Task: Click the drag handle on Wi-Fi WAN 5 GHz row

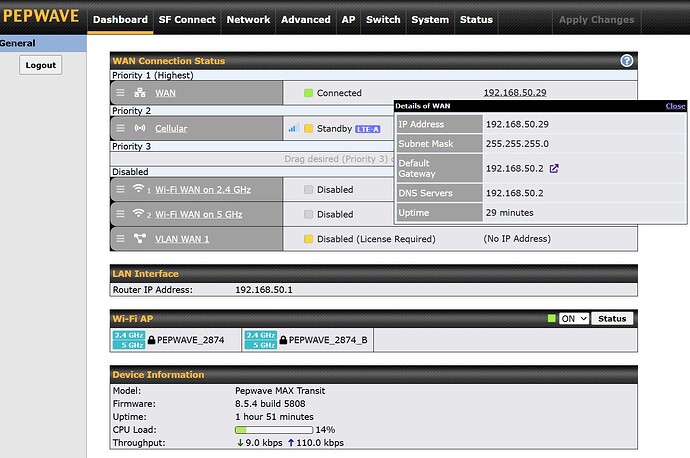Action: tap(120, 214)
